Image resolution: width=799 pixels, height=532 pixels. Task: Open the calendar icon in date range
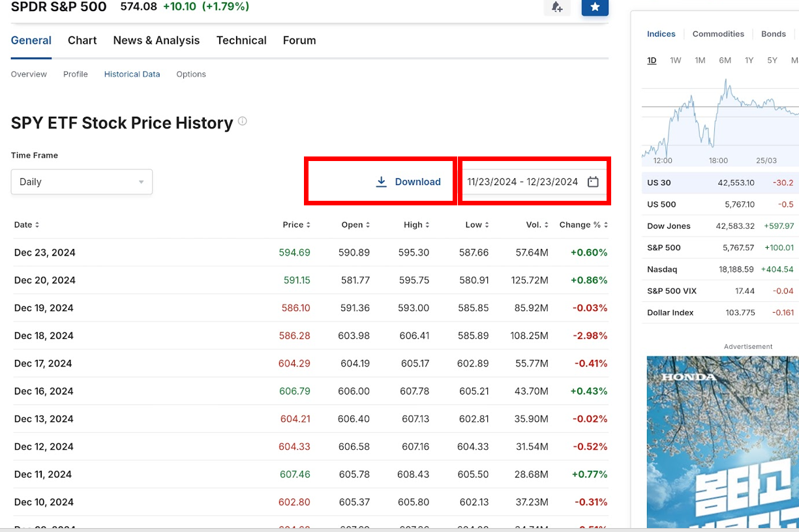[593, 182]
